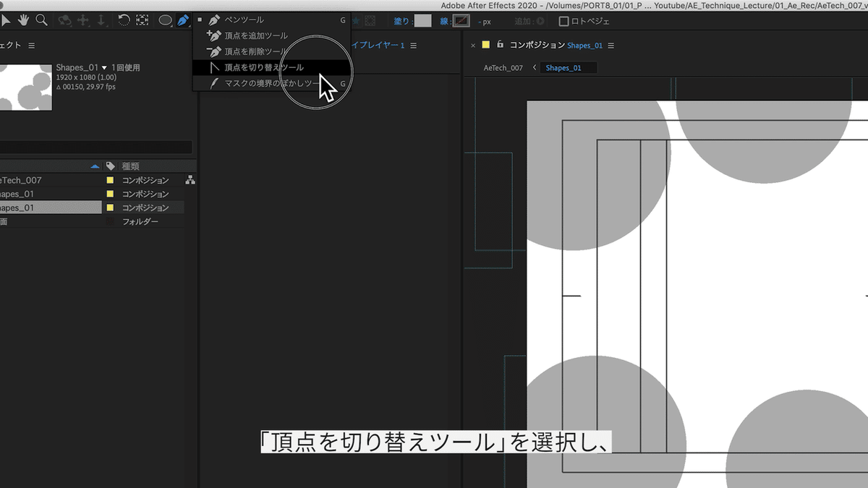868x488 pixels.
Task: Click the yellow label square beside コンポジション
Action: point(486,45)
